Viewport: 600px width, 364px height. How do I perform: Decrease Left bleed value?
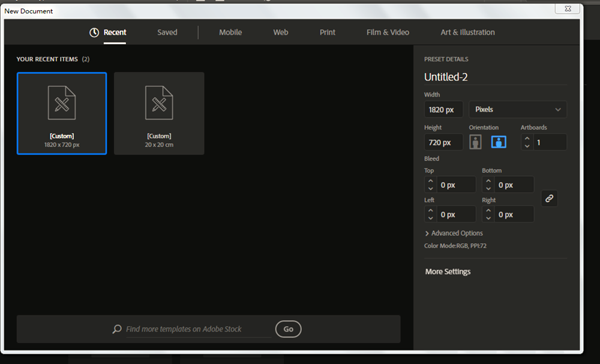tap(430, 218)
